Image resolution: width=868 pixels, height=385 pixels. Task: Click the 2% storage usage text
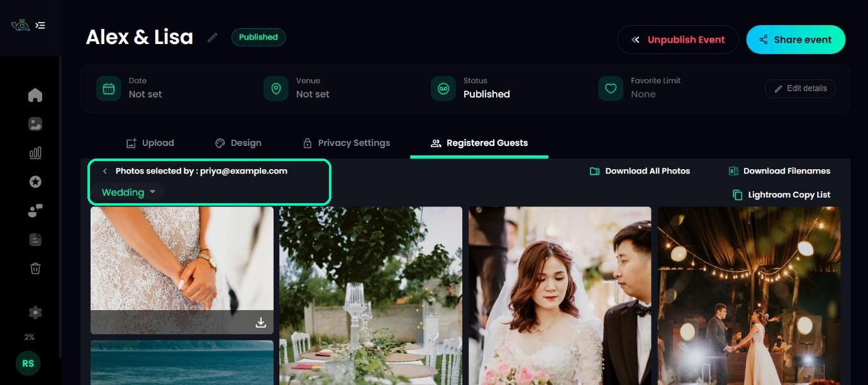pyautogui.click(x=30, y=337)
